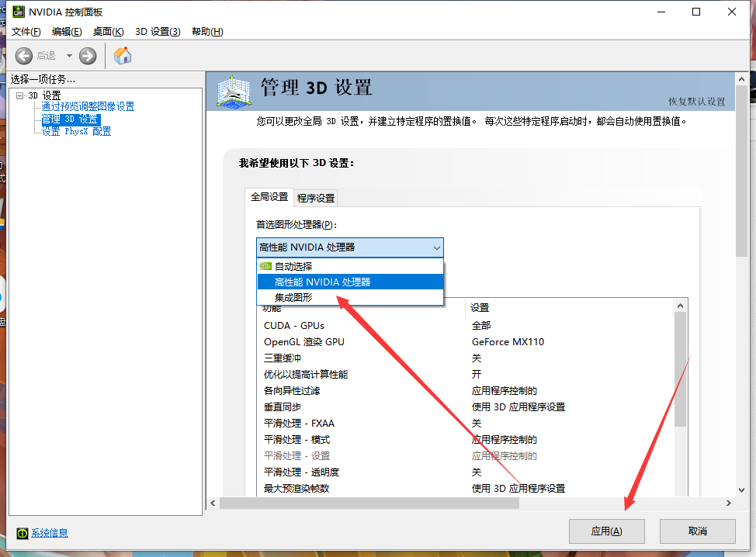Select the 各向异性过滤 setting row

(x=466, y=391)
